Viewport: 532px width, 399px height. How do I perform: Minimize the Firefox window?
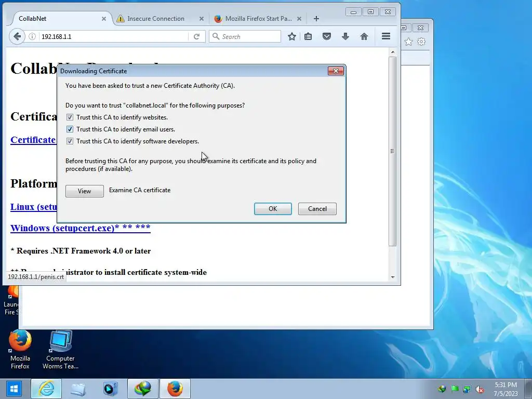353,12
